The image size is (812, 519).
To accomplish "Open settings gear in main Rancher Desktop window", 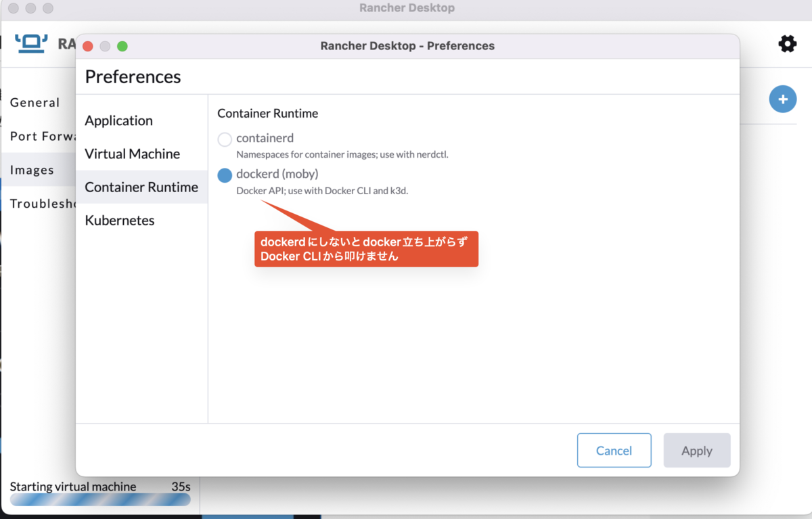I will point(787,44).
